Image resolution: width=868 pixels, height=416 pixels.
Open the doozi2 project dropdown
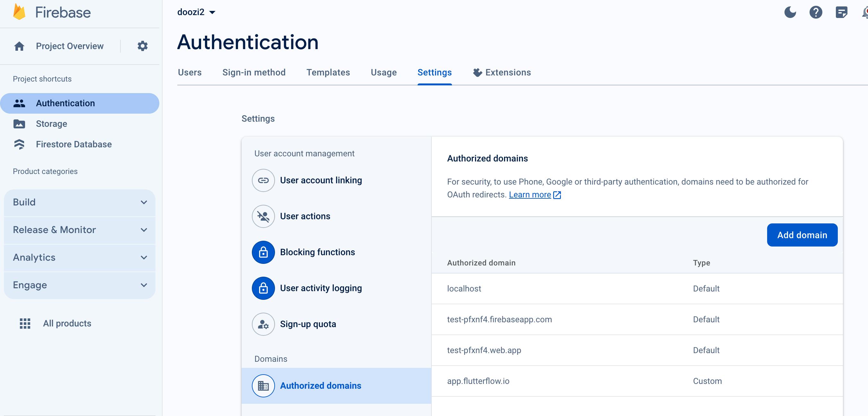click(x=196, y=12)
